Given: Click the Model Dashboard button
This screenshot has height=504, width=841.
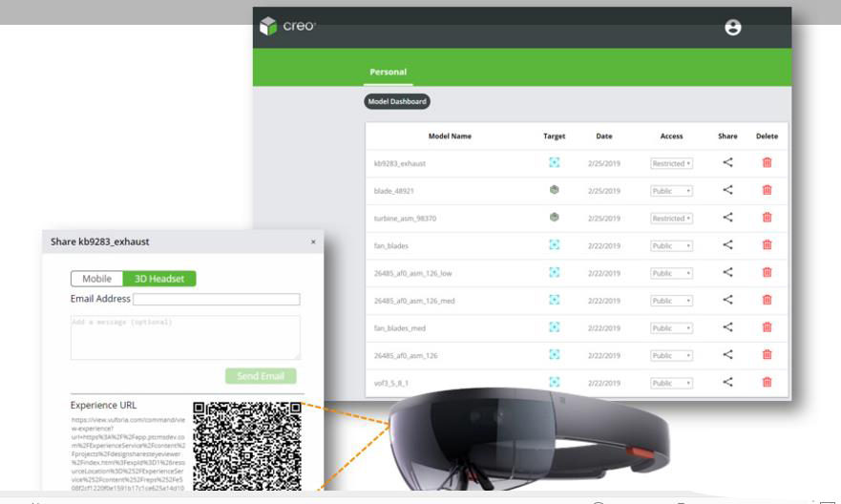Looking at the screenshot, I should pos(398,102).
